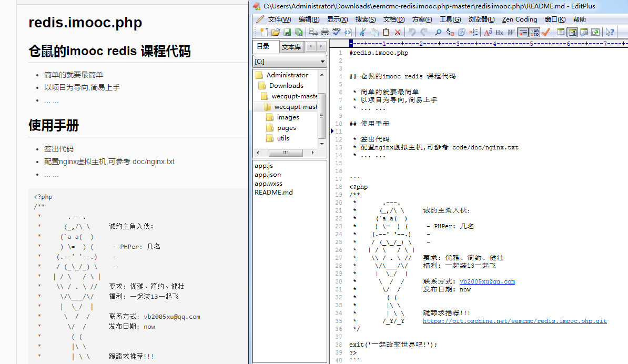Click the help pointer icon in the toolbar

pos(610,32)
